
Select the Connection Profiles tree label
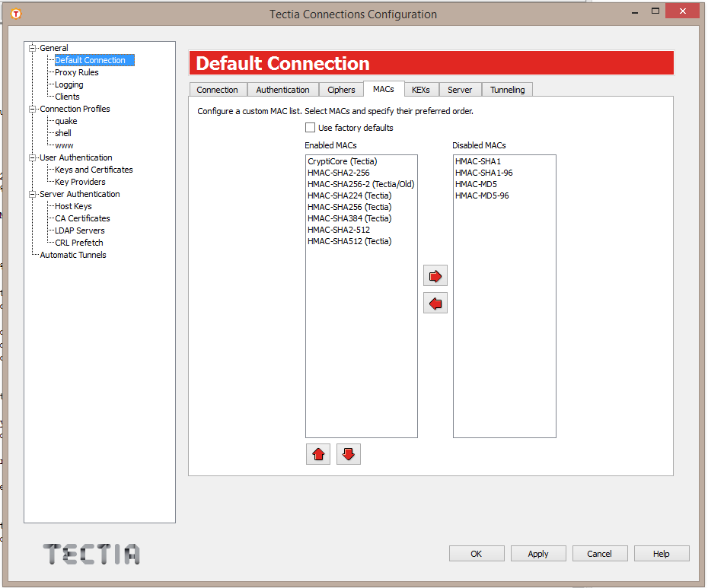[75, 109]
